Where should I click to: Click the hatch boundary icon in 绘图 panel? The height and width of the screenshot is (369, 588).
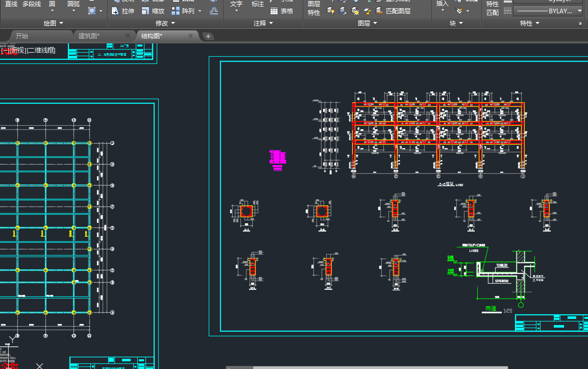click(x=92, y=11)
